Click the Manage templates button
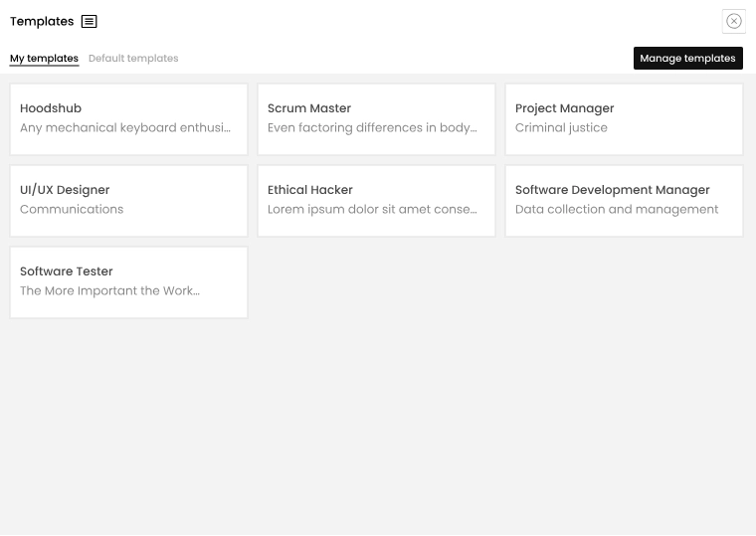The width and height of the screenshot is (756, 536). pyautogui.click(x=687, y=59)
